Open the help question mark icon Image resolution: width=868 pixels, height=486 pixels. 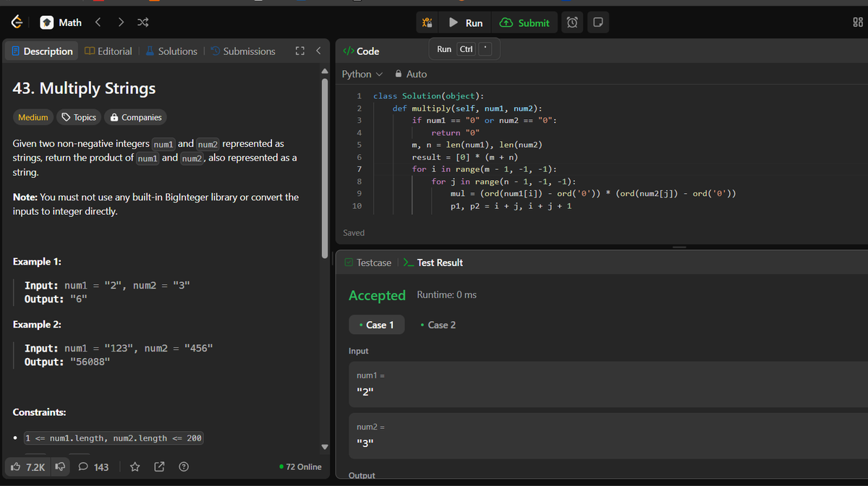pyautogui.click(x=184, y=467)
